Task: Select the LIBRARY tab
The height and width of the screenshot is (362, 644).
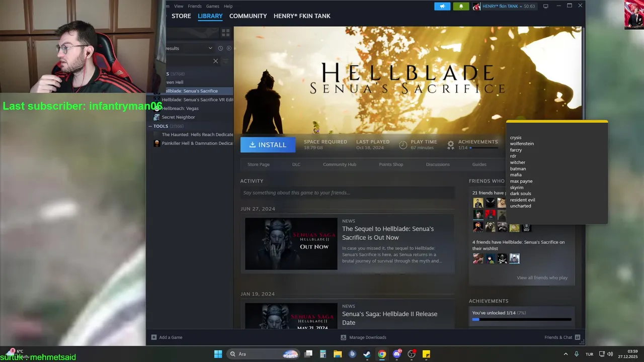Action: [x=210, y=16]
